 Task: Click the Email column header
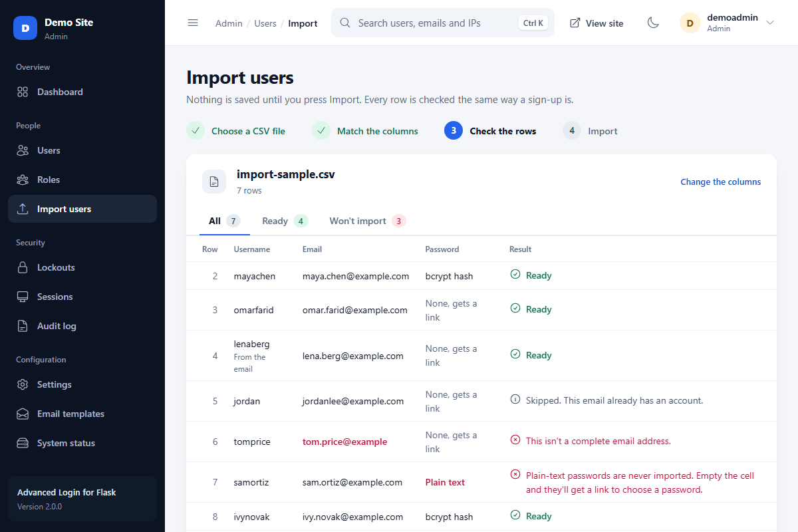coord(312,249)
